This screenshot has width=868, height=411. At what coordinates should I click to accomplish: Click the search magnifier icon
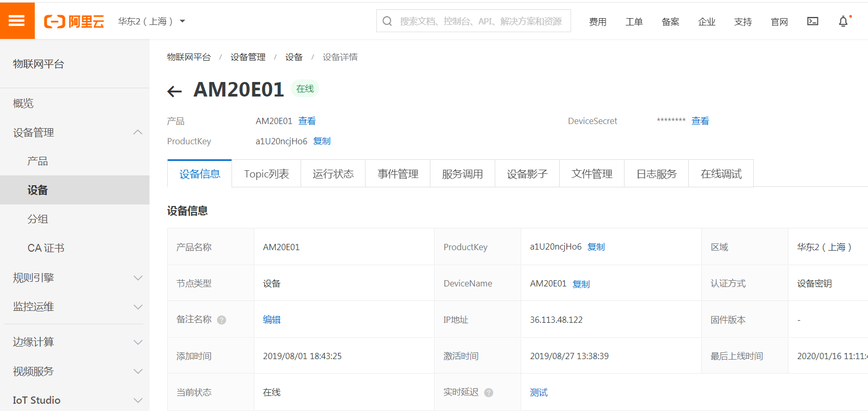387,21
